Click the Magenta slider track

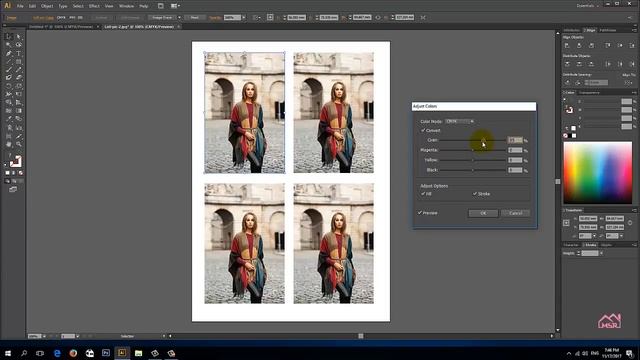point(473,150)
